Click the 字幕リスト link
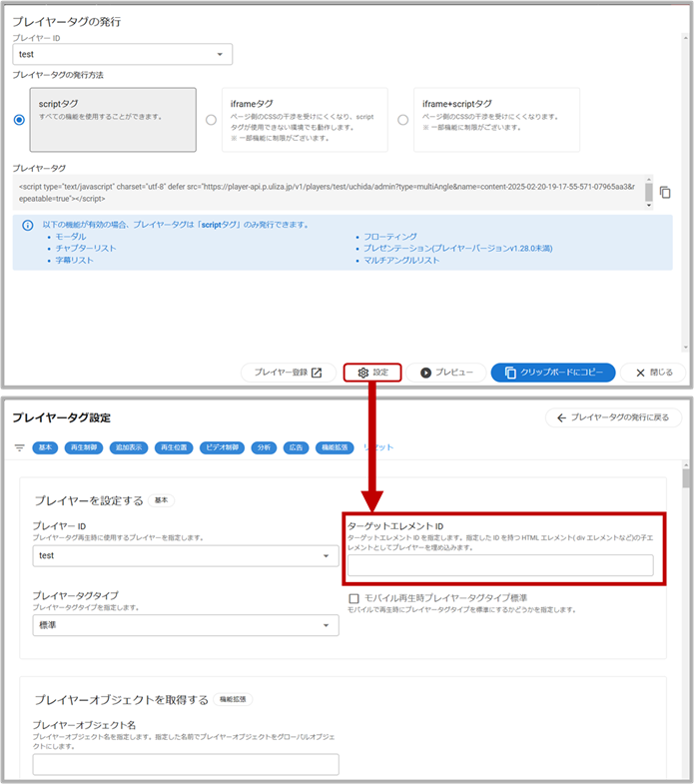This screenshot has height=784, width=694. coord(75,261)
